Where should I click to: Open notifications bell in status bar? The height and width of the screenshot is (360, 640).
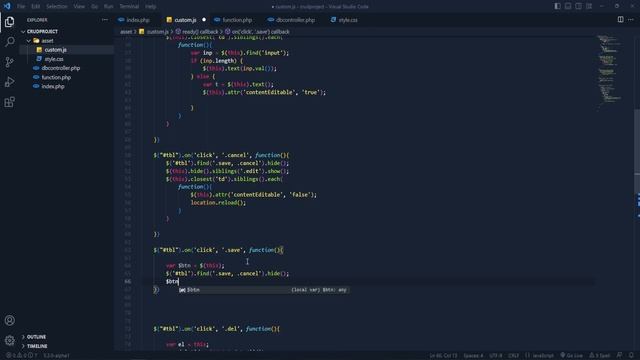631,356
